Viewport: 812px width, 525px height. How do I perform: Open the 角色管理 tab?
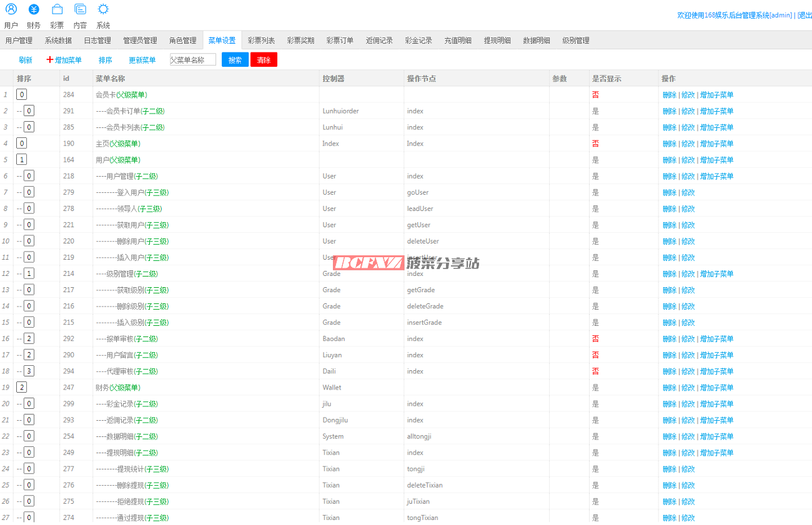182,41
